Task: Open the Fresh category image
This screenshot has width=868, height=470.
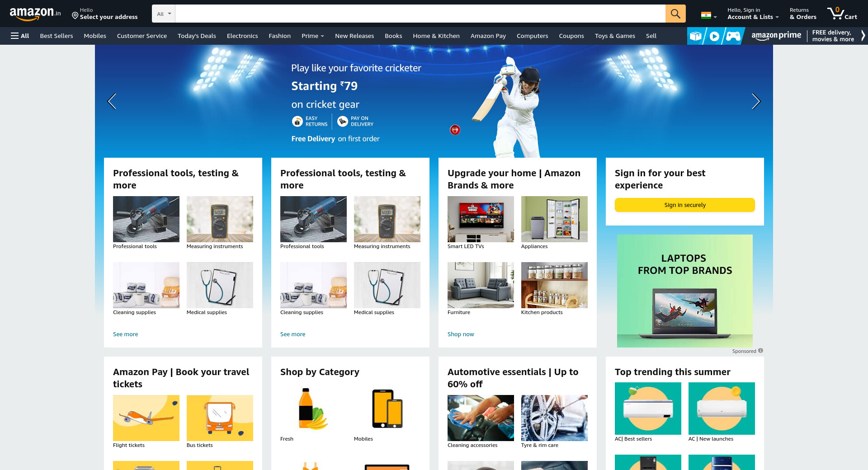Action: point(313,409)
